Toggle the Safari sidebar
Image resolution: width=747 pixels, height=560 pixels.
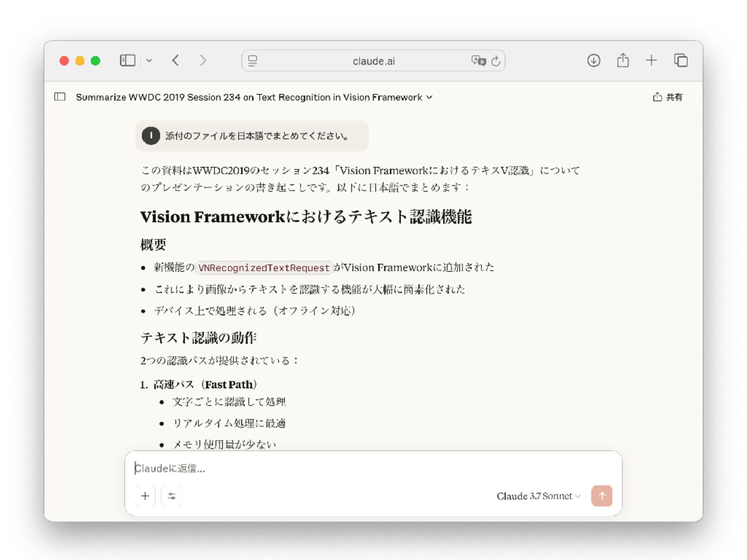point(127,61)
